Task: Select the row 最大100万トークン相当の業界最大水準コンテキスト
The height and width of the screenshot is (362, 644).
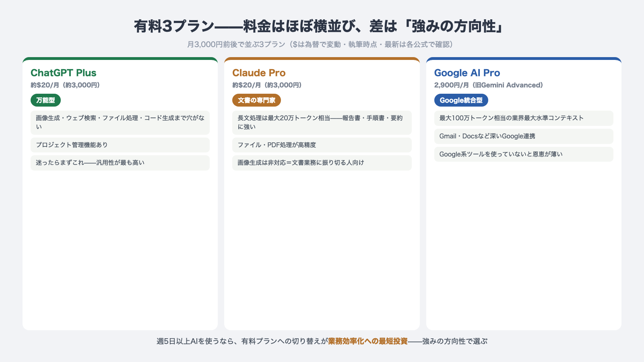Action: [524, 118]
